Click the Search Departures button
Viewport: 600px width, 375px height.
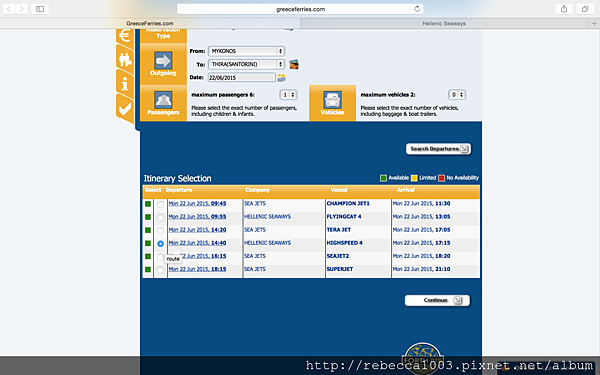point(439,149)
